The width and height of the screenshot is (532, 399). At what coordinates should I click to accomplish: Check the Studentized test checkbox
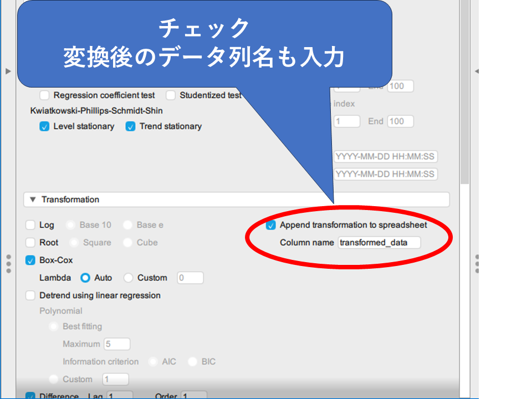[x=171, y=95]
